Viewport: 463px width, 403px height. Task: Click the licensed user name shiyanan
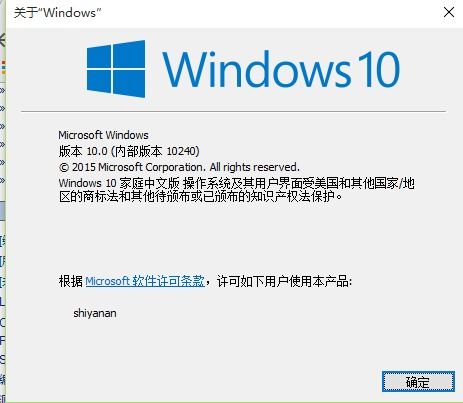(95, 313)
